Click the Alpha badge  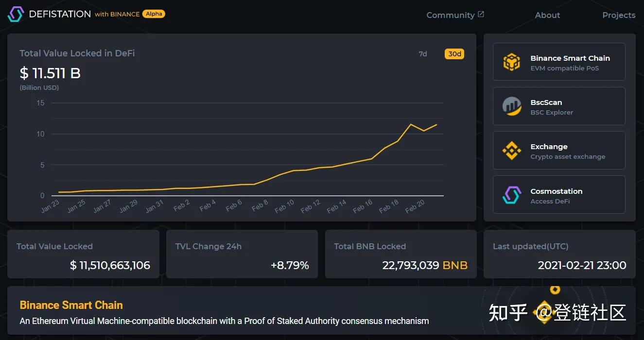point(154,14)
